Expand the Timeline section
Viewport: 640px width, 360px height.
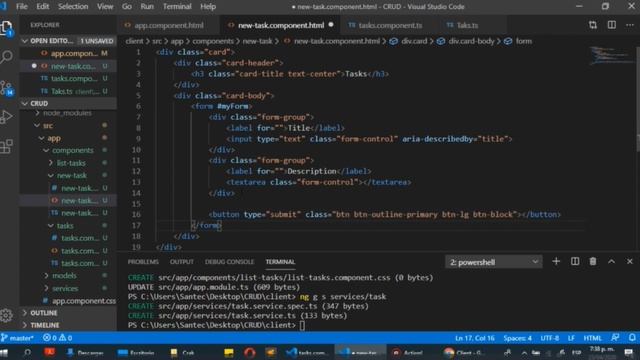click(x=68, y=325)
